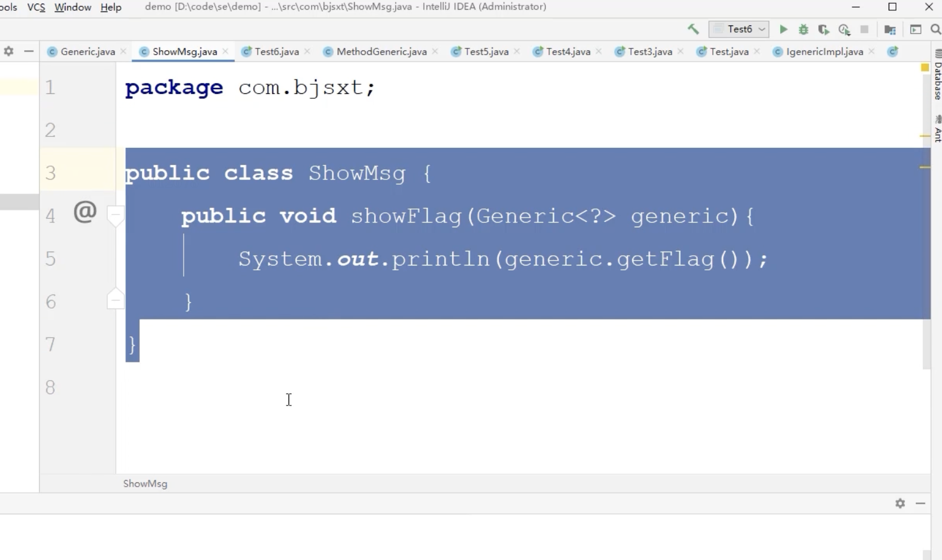This screenshot has width=942, height=560.
Task: Build project with the hammer icon
Action: 693,29
